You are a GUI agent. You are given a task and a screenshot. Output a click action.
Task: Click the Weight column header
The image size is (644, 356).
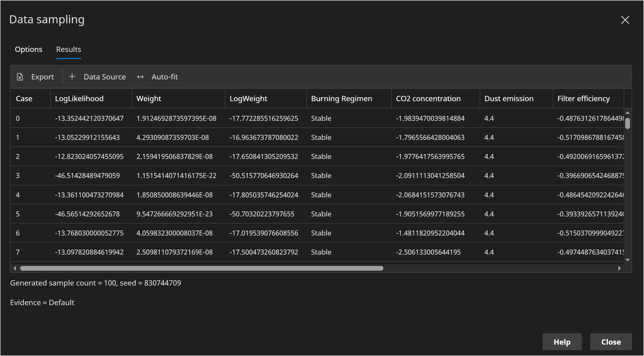tap(149, 99)
